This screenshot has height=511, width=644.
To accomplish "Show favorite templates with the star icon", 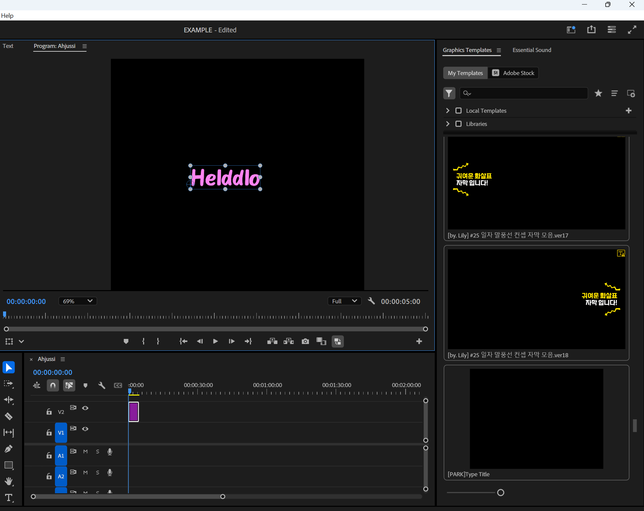I will point(598,93).
